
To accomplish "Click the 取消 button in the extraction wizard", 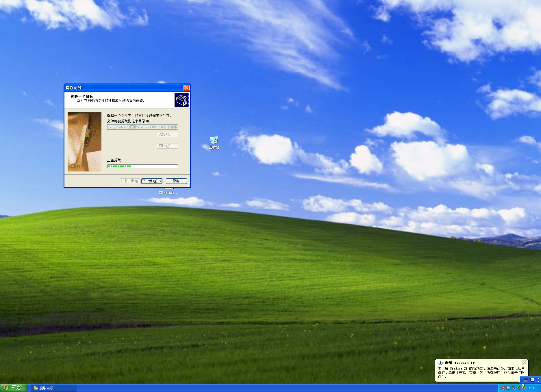I will pos(176,181).
